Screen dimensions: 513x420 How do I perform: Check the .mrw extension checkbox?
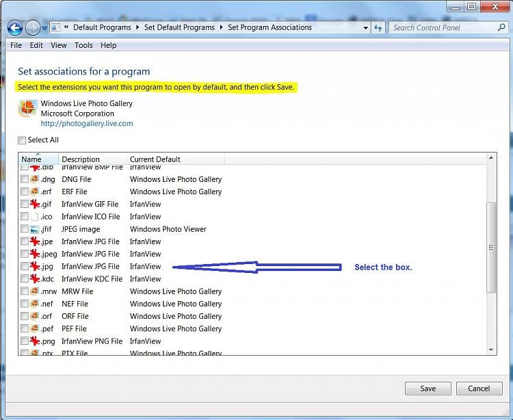click(25, 291)
